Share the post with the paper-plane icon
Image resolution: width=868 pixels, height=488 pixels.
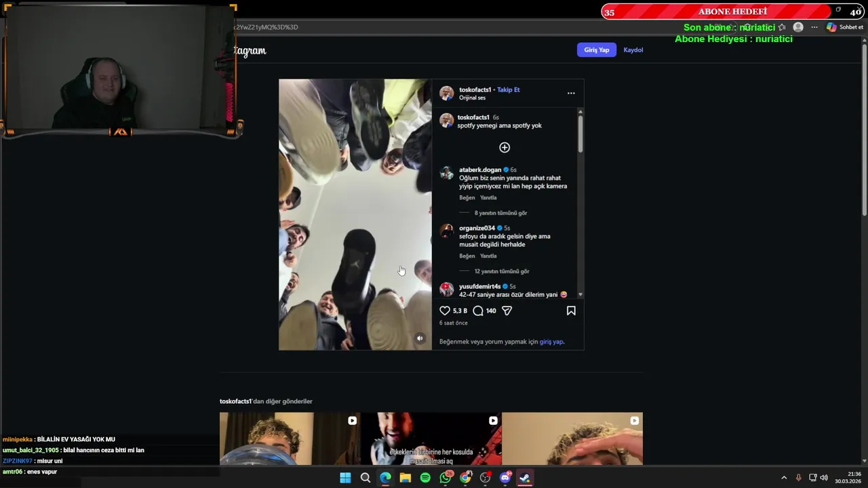point(507,310)
